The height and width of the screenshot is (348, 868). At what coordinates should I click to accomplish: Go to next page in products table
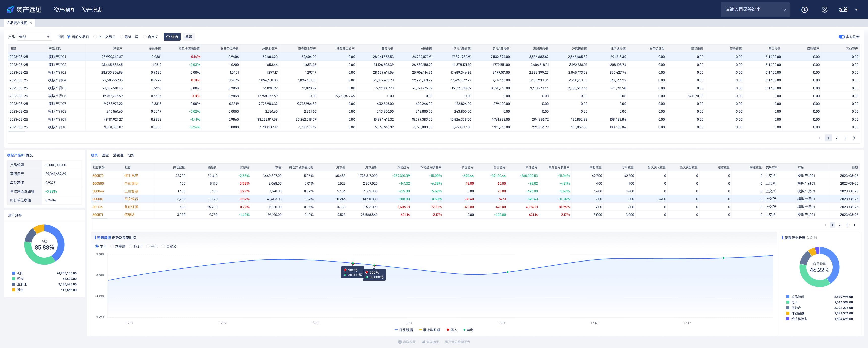(x=854, y=138)
